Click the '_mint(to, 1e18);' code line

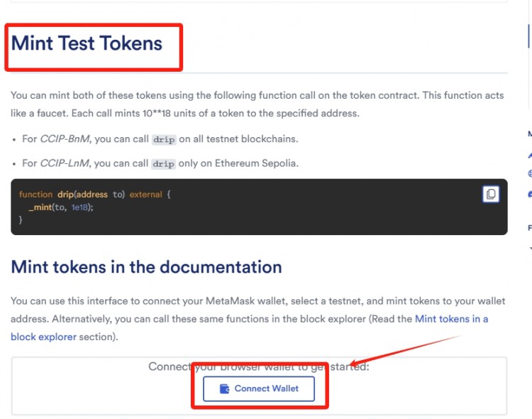coord(61,207)
